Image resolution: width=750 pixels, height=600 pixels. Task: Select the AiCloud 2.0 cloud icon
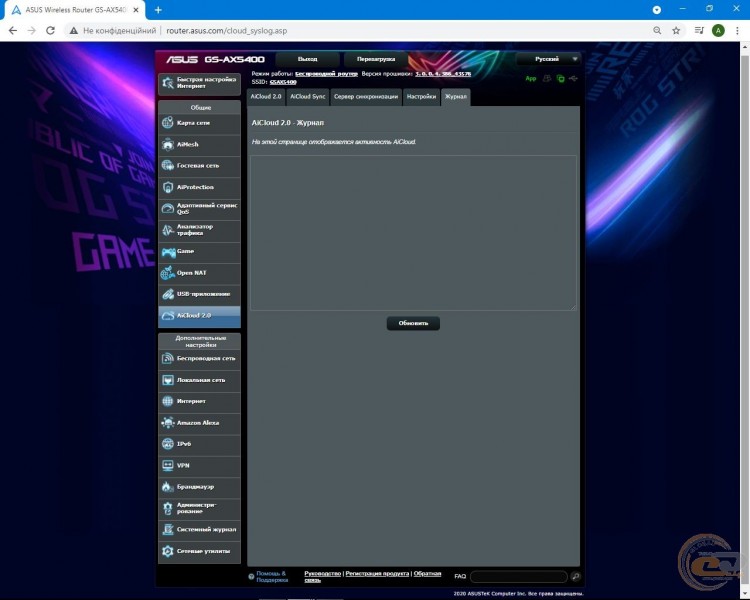(x=168, y=316)
